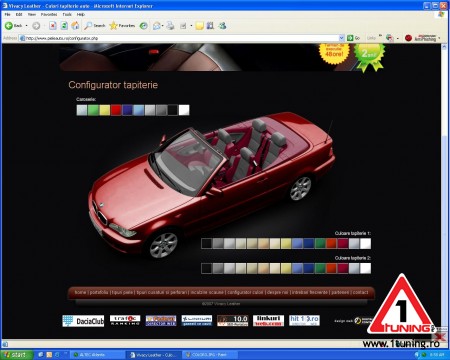This screenshot has height=360, width=450.
Task: Select the red caroserie color swatch
Action: tap(116, 110)
